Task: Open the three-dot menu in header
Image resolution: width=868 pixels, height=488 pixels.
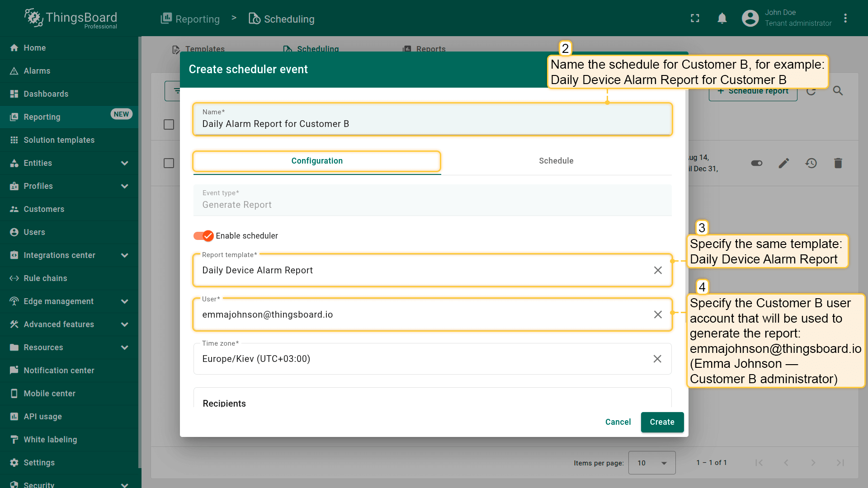Action: point(845,18)
